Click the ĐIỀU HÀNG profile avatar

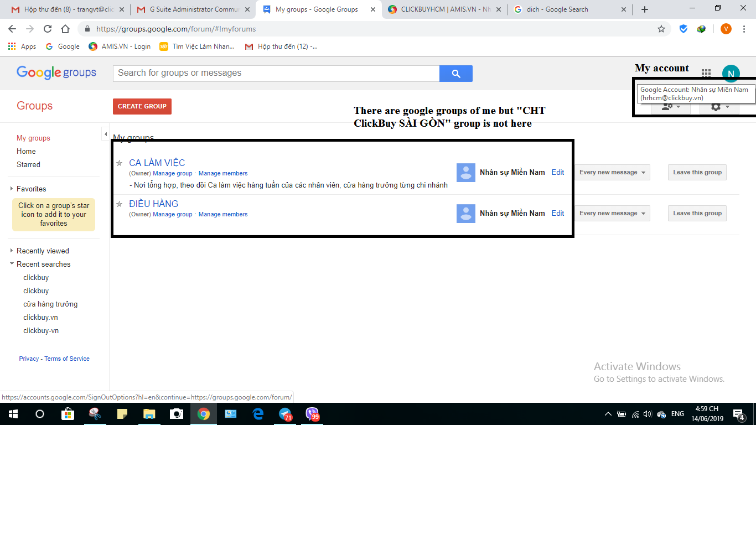pos(466,214)
